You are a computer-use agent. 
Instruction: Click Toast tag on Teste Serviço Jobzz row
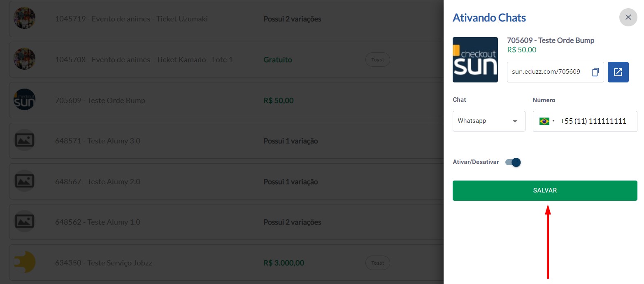tap(378, 263)
